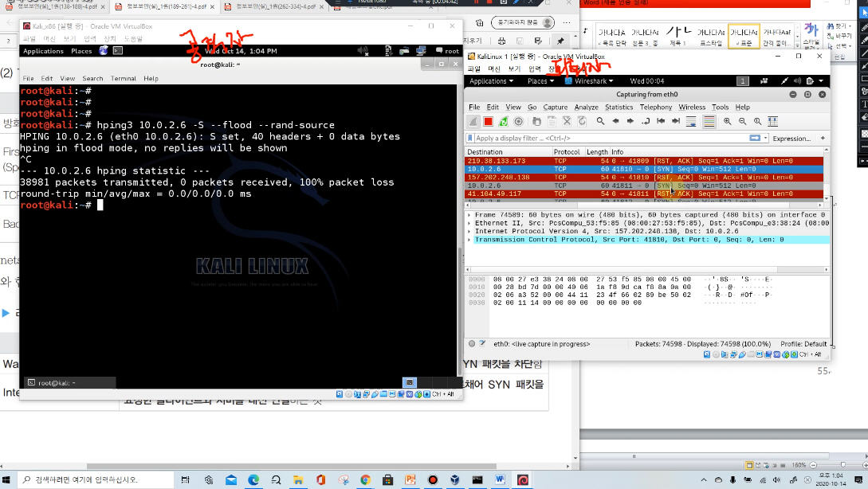The width and height of the screenshot is (868, 489).
Task: Click the Destination column header
Action: 509,152
